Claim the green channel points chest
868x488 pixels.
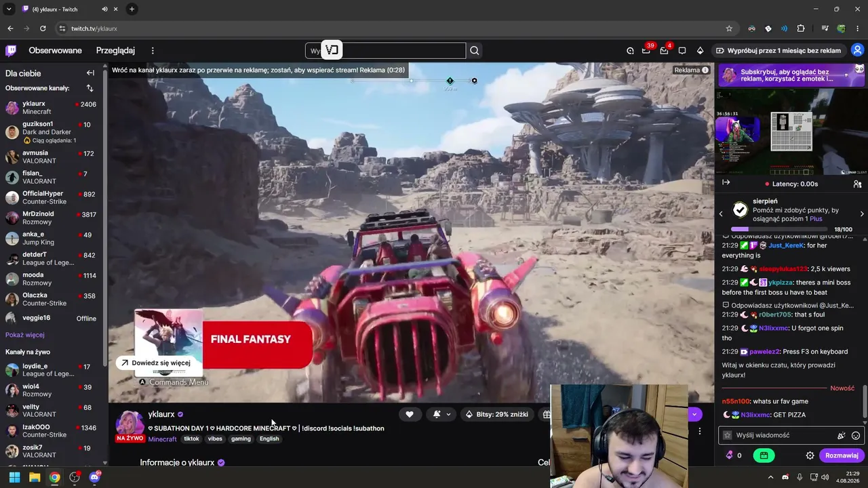[764, 455]
